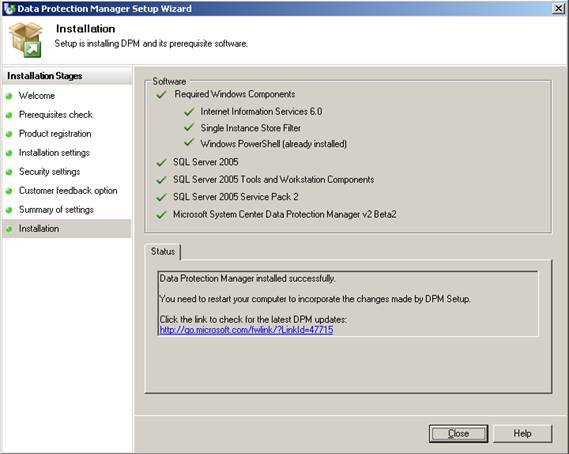Click the installation package box icon
The height and width of the screenshot is (454, 569).
tap(26, 40)
